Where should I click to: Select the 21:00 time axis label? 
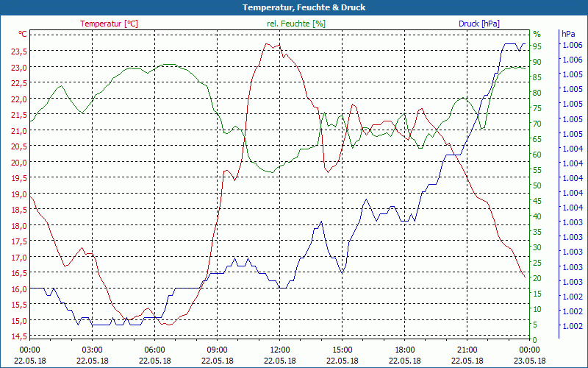pos(467,350)
